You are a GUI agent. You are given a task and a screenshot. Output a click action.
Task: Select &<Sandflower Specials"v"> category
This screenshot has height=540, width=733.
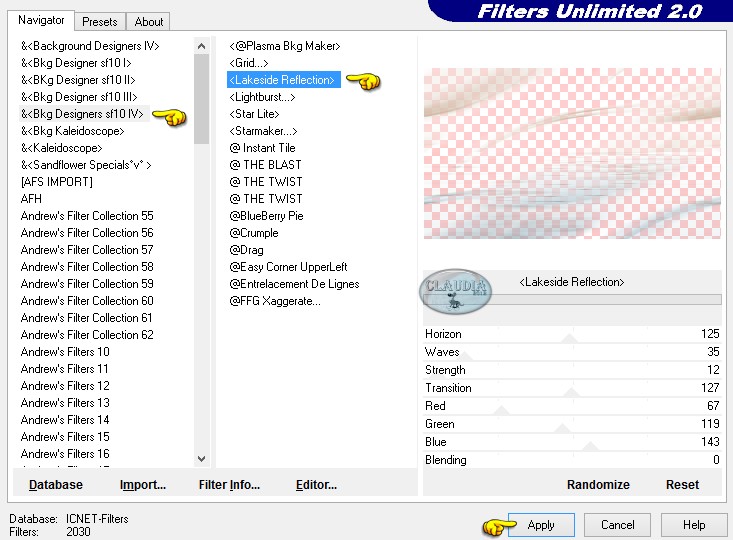click(86, 165)
